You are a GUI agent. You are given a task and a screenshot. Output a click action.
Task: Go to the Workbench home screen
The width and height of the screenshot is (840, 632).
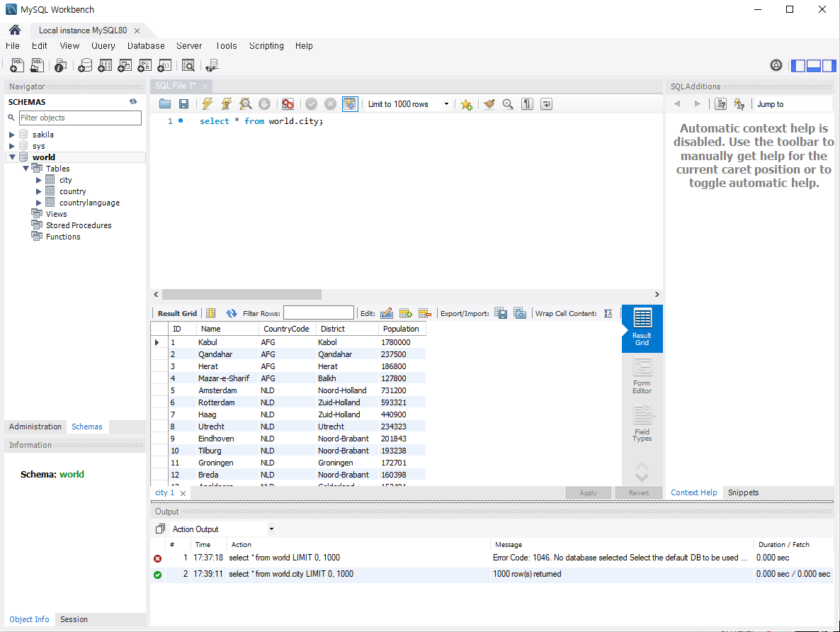[15, 30]
